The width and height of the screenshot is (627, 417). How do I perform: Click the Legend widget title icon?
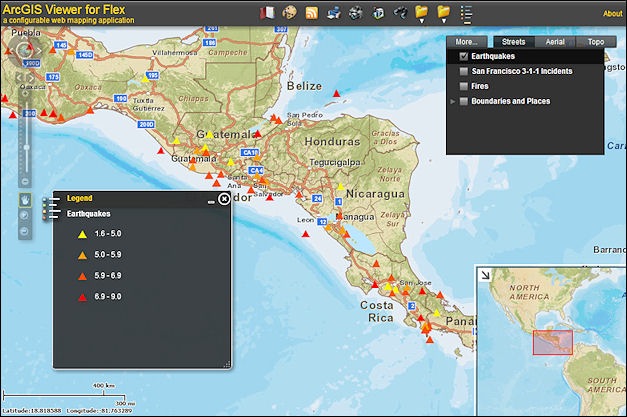pyautogui.click(x=51, y=208)
